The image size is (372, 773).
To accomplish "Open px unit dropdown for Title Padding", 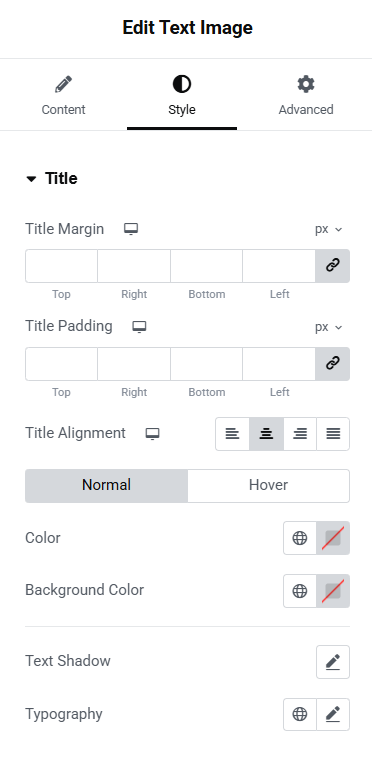I will (328, 327).
